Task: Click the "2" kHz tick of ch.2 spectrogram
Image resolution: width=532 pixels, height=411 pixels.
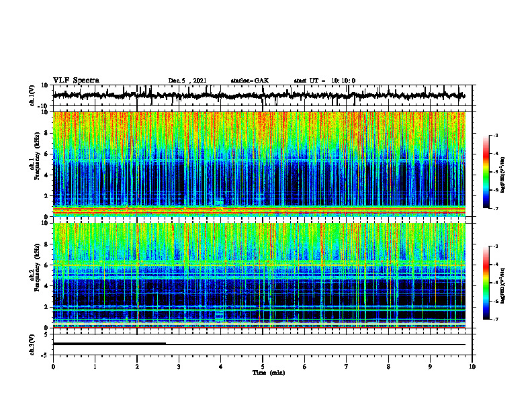Action: [46, 307]
